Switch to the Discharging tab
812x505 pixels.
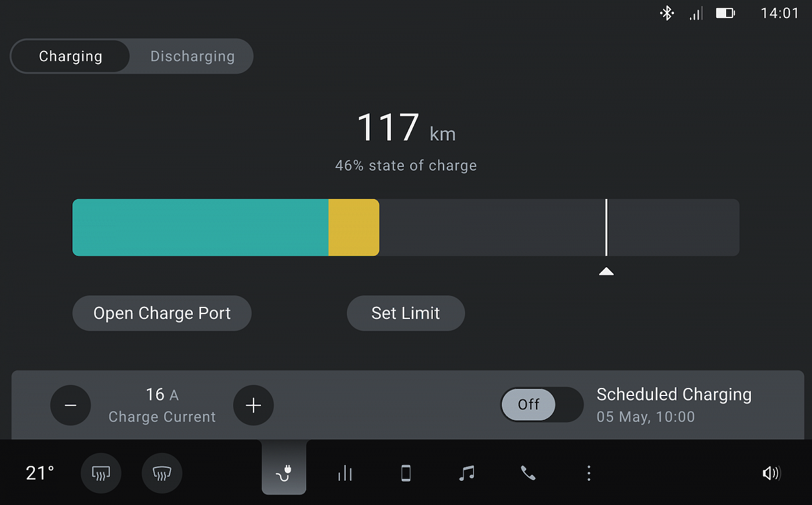tap(193, 56)
